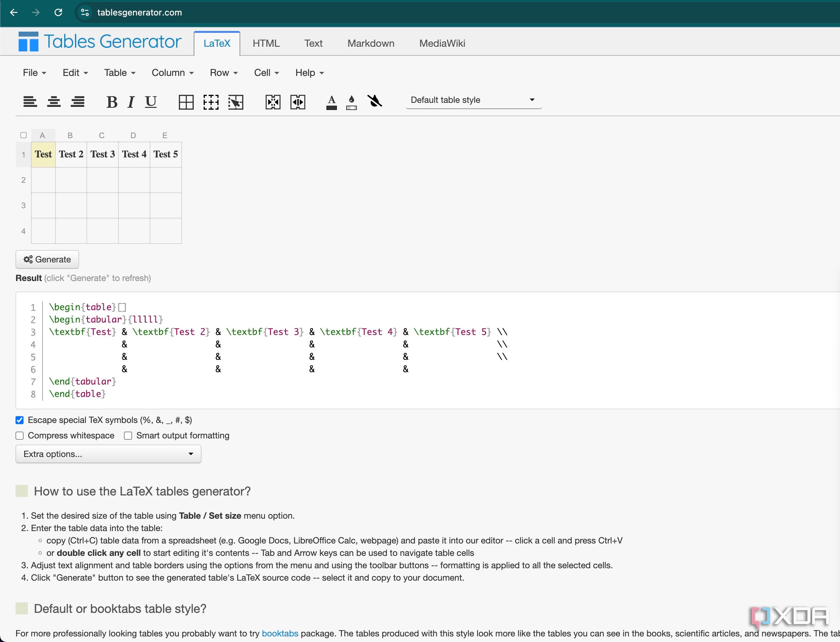840x642 pixels.
Task: Open the booktabs package link
Action: (280, 633)
